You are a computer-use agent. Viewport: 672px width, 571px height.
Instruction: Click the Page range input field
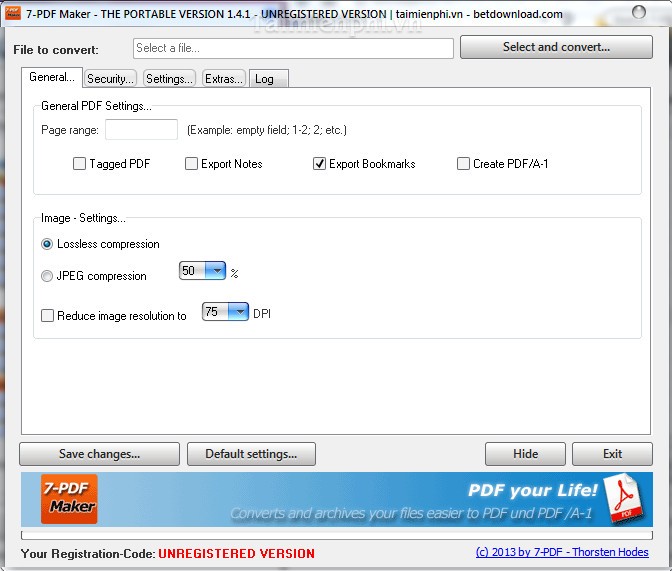tap(141, 129)
